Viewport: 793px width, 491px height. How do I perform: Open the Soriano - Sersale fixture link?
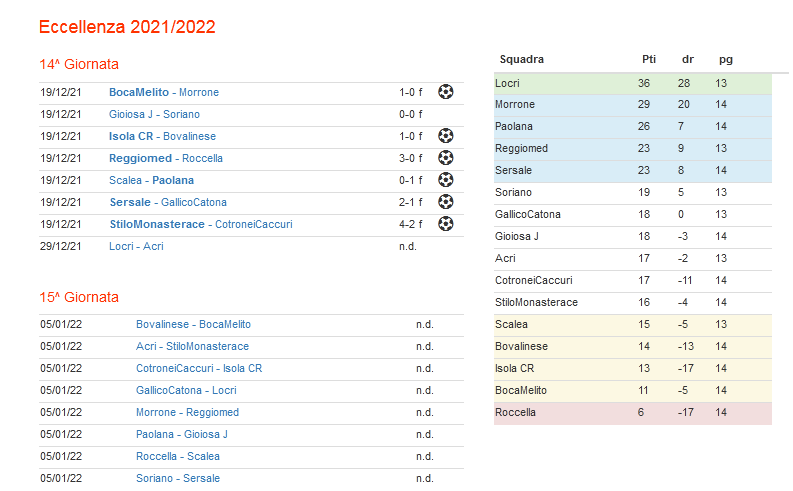[x=178, y=478]
